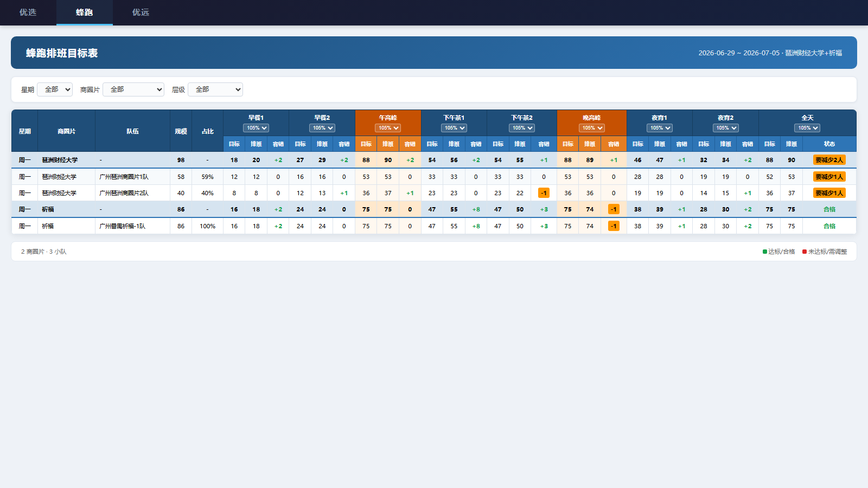
Task: Click 要减少1人 badge in 商圈片2队 row
Action: point(829,193)
